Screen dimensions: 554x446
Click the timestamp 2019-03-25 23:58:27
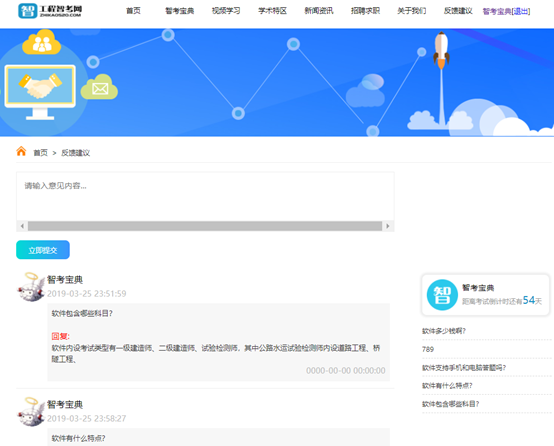tap(87, 419)
